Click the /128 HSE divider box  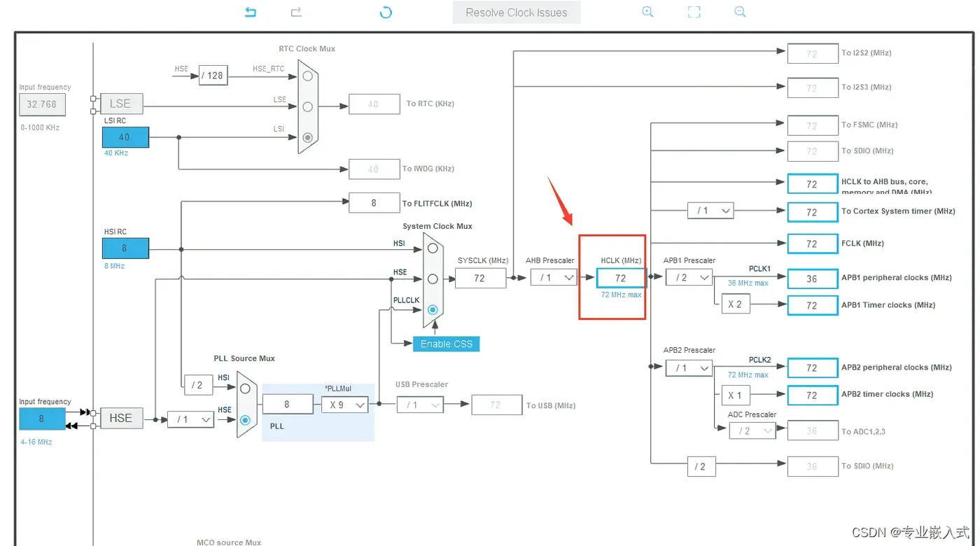(x=213, y=75)
